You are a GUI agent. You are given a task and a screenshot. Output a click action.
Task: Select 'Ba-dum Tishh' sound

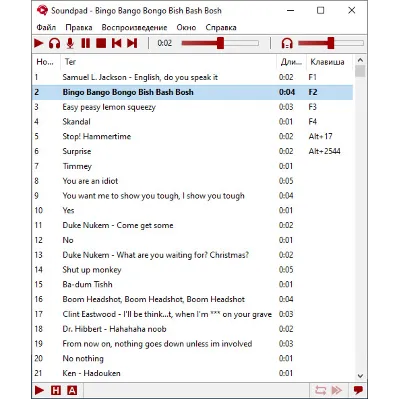[193, 284]
